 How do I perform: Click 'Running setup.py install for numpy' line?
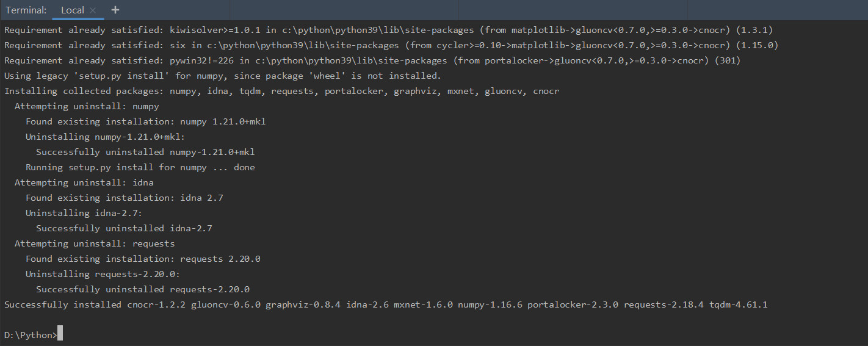tap(140, 167)
